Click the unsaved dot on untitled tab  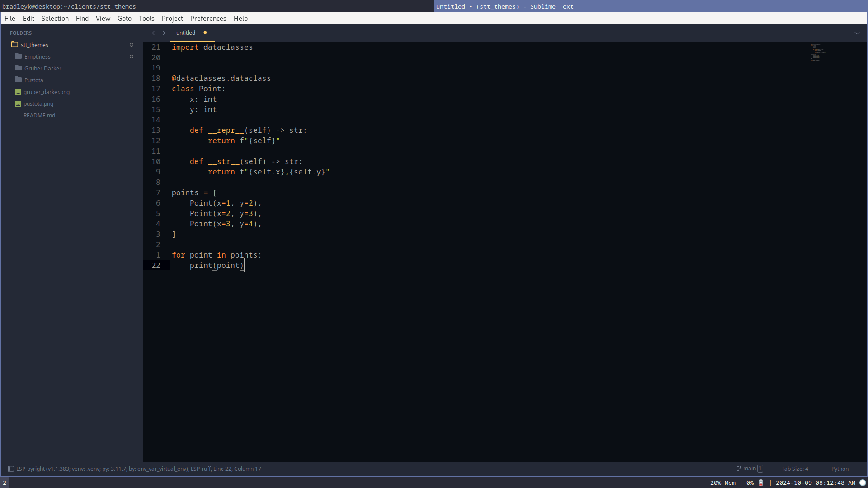tap(205, 33)
